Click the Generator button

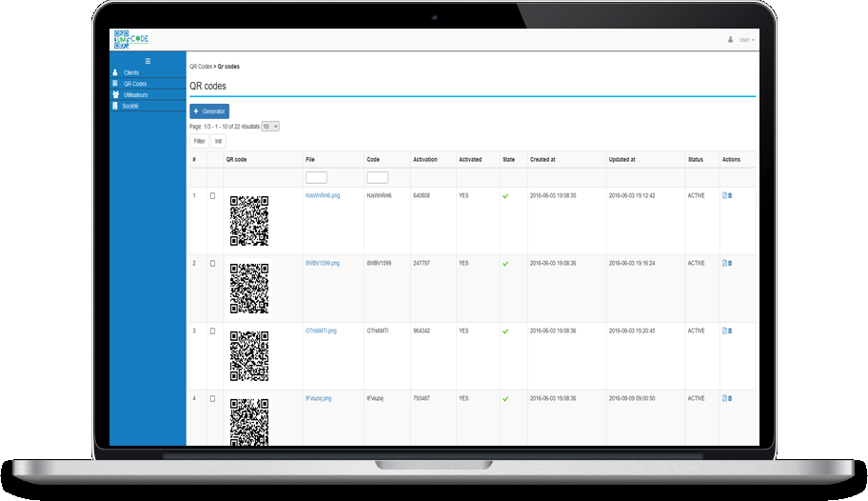pyautogui.click(x=209, y=111)
